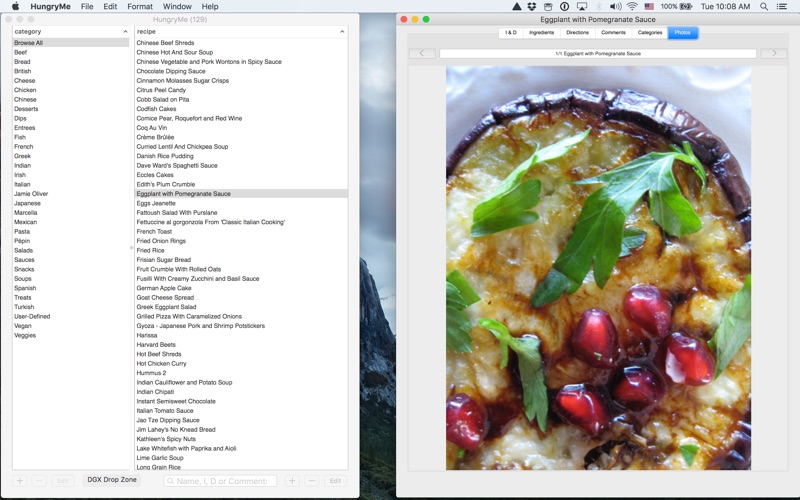Open the Edit menu
800x500 pixels.
[x=110, y=7]
